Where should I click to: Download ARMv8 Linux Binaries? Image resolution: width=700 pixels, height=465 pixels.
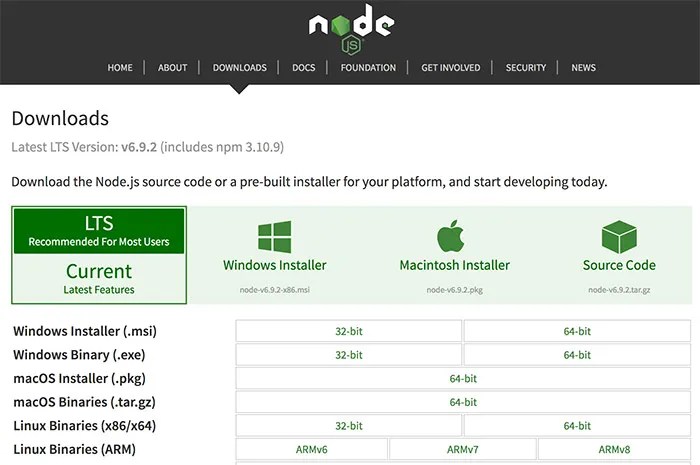point(614,449)
